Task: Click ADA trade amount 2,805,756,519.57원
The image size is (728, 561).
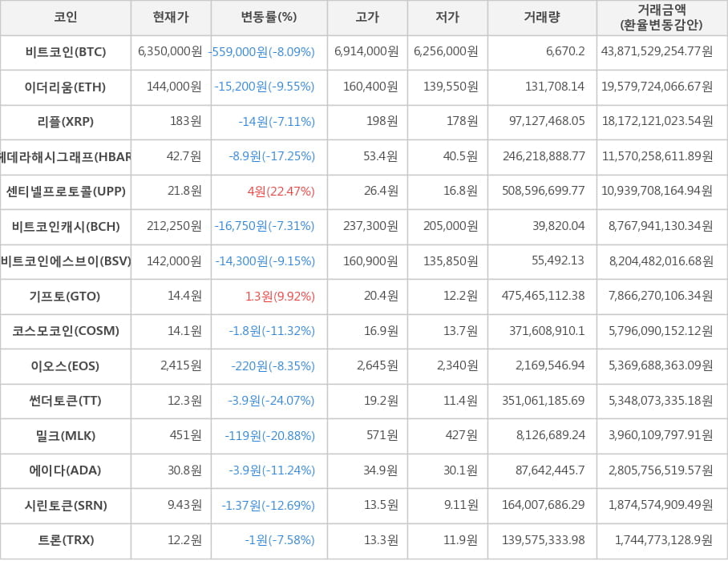Action: coord(661,470)
